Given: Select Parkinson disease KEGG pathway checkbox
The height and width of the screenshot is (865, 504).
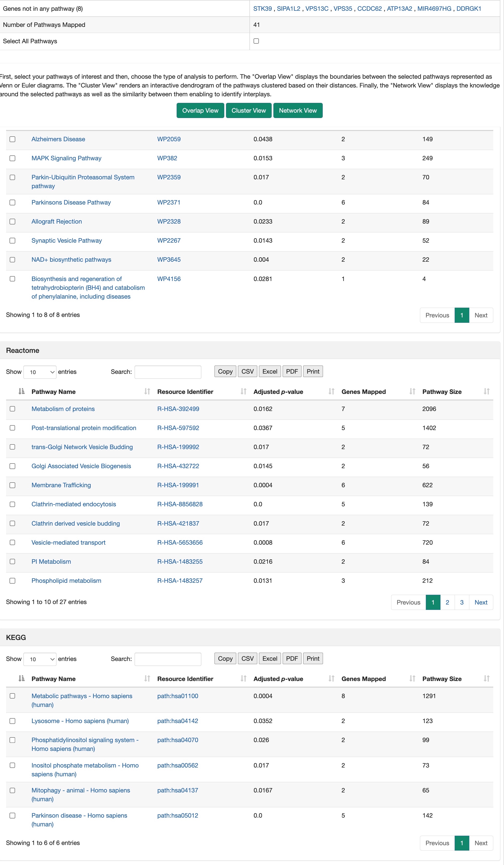Looking at the screenshot, I should click(x=12, y=816).
